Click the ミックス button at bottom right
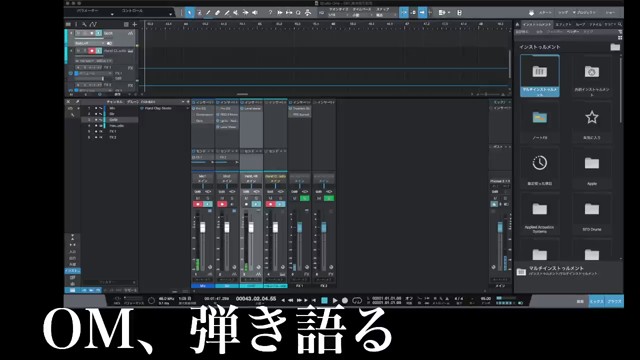The height and width of the screenshot is (360, 640). coord(596,302)
